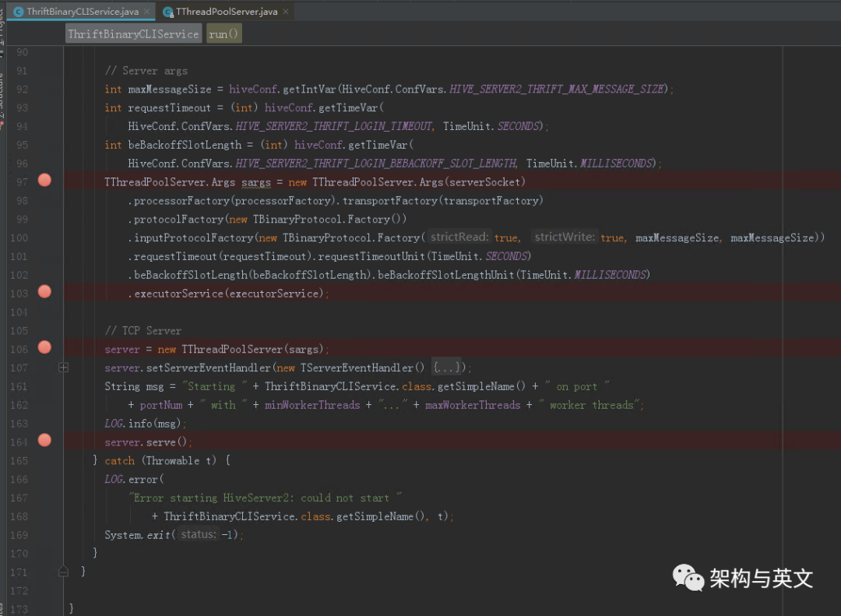841x616 pixels.
Task: Click beBackoffSlotLength declaration on line 95
Action: 185,145
